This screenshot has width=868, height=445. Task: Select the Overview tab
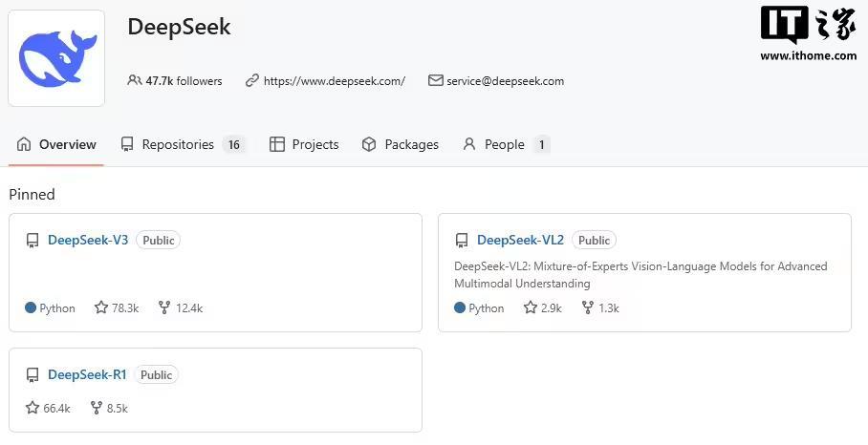55,144
